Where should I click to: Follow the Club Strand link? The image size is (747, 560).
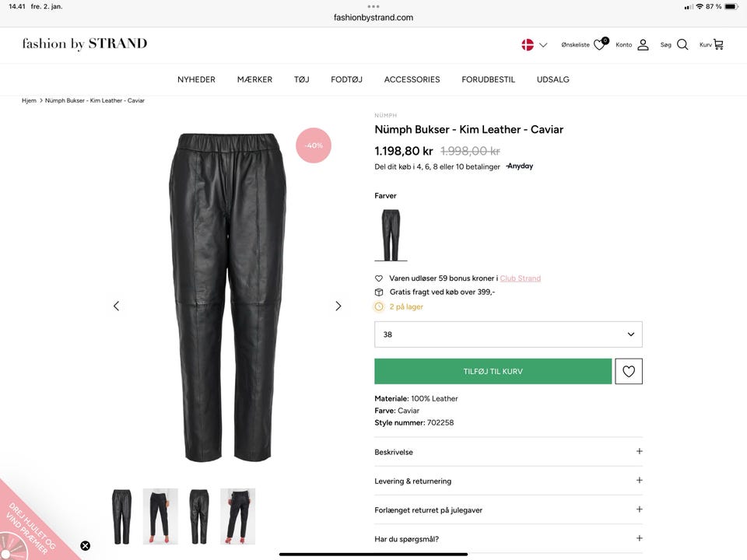click(x=520, y=278)
